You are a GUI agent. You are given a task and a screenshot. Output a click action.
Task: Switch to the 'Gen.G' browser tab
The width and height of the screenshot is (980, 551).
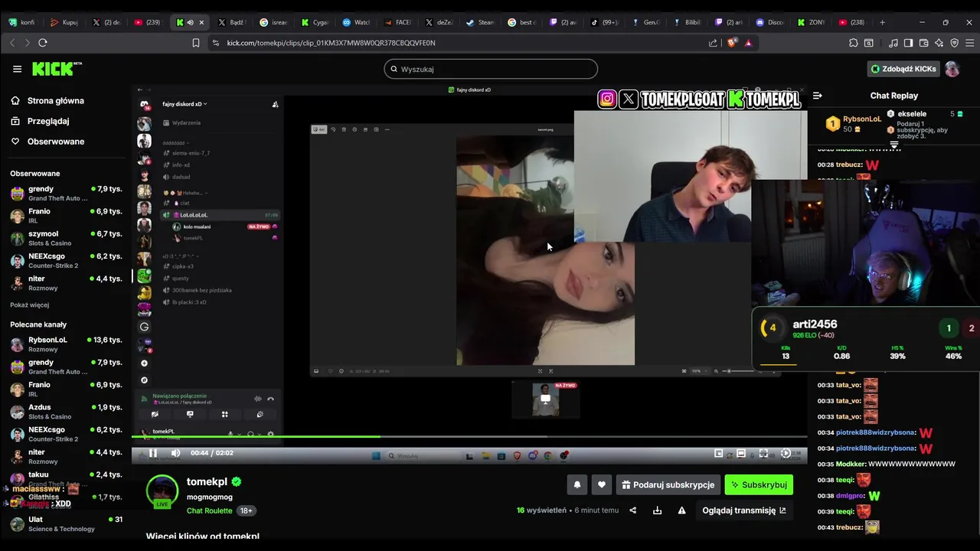(645, 22)
